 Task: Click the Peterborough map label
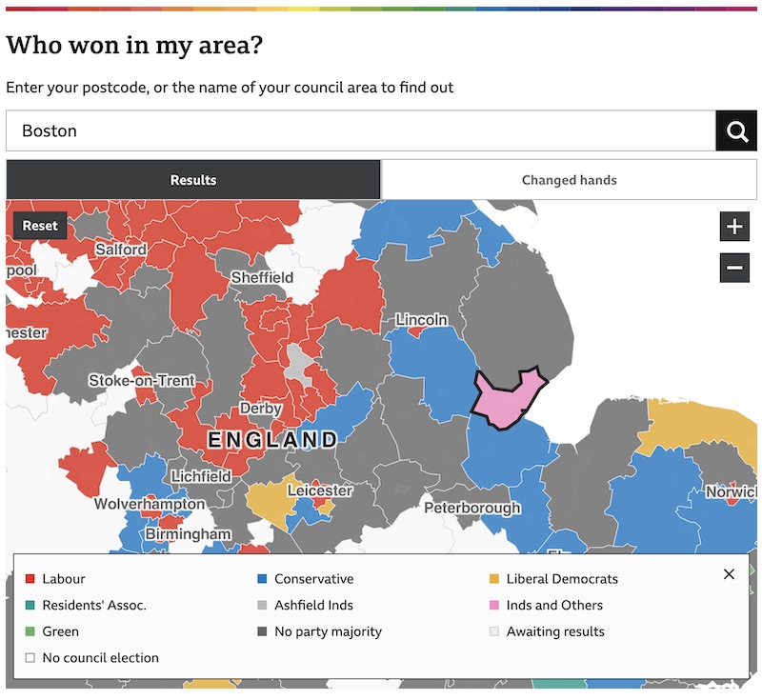472,508
